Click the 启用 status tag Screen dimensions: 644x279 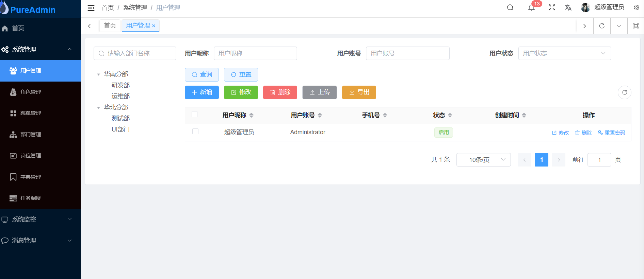point(444,133)
